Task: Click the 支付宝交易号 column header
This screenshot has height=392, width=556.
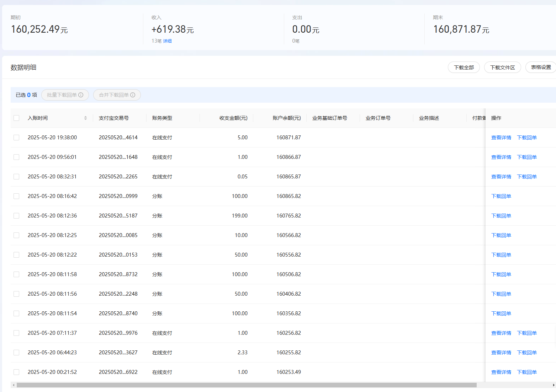Action: (114, 118)
